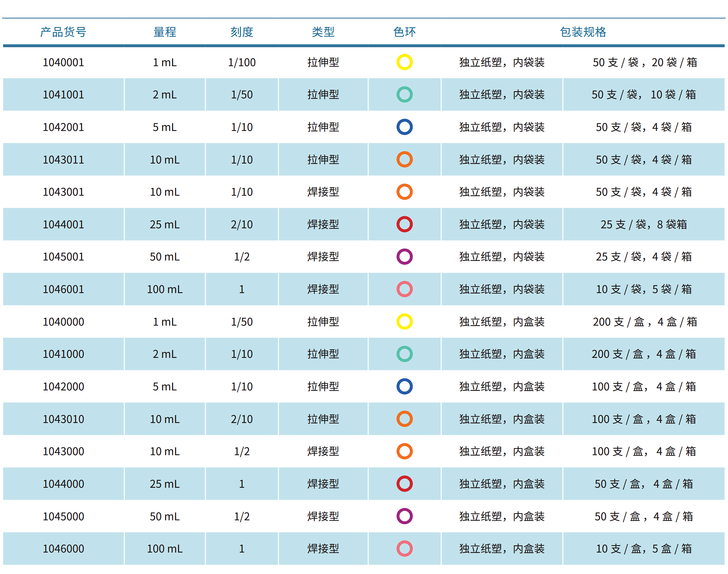Select the 刻度 column header

242,31
